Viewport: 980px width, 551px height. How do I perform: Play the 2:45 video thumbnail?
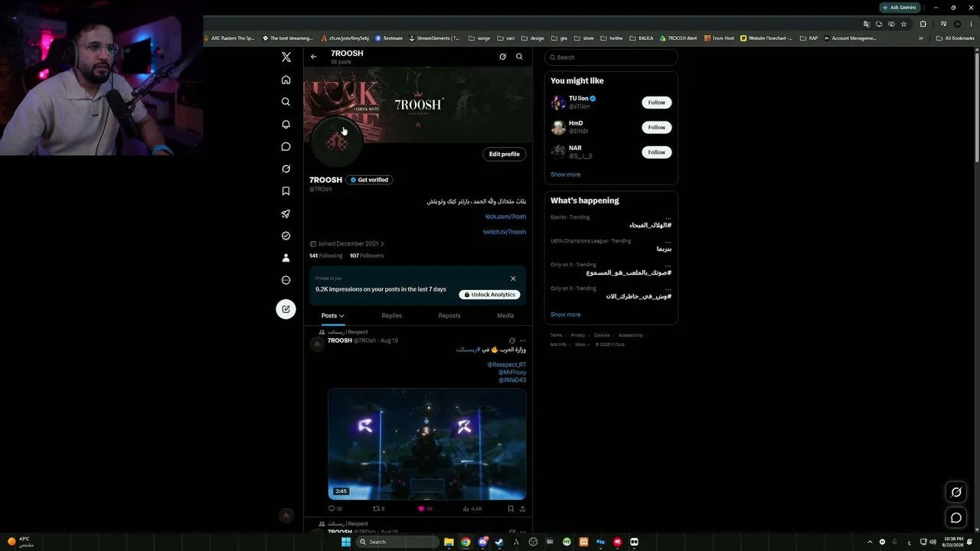point(427,444)
